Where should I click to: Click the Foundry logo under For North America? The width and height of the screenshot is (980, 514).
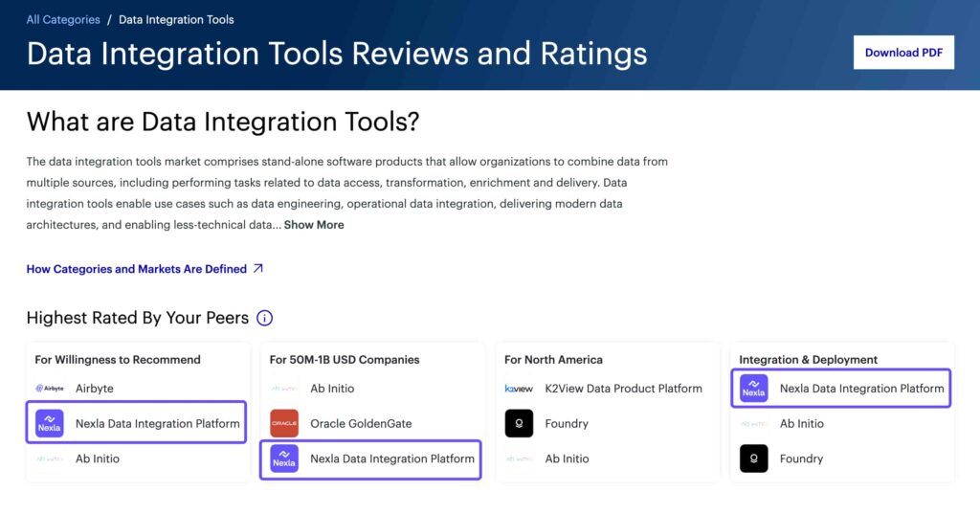tap(519, 423)
